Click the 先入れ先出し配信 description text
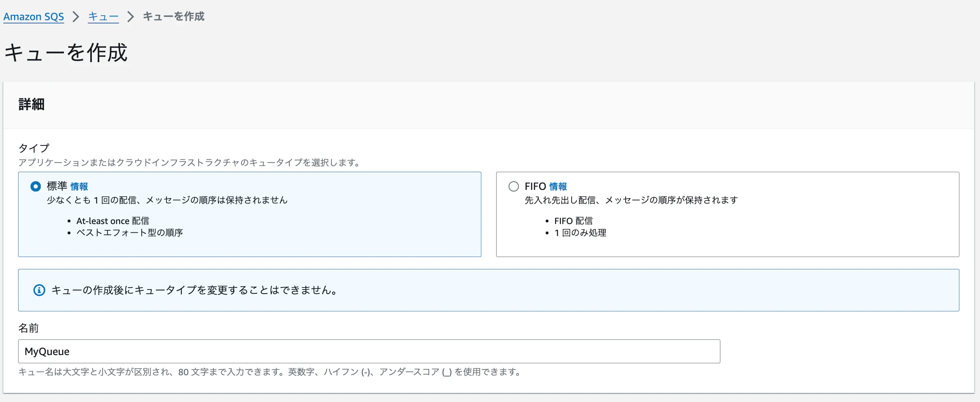Image resolution: width=980 pixels, height=402 pixels. pyautogui.click(x=631, y=200)
